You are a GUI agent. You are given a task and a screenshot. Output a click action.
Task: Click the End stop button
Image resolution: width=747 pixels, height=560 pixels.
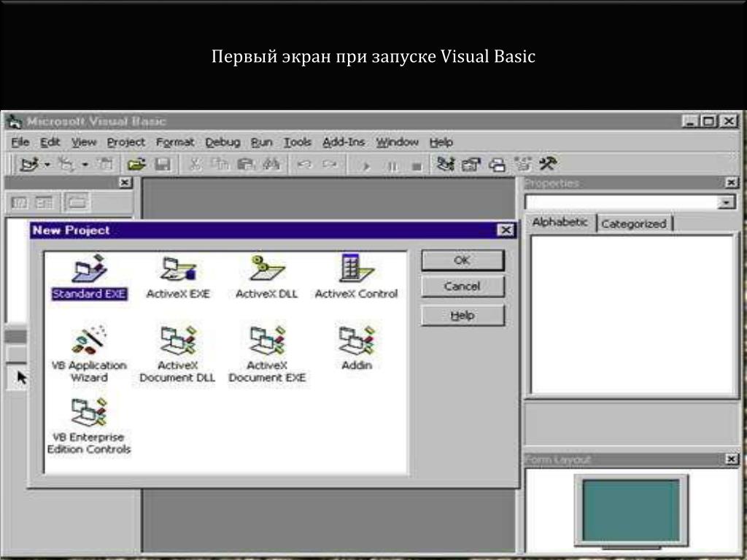point(417,166)
